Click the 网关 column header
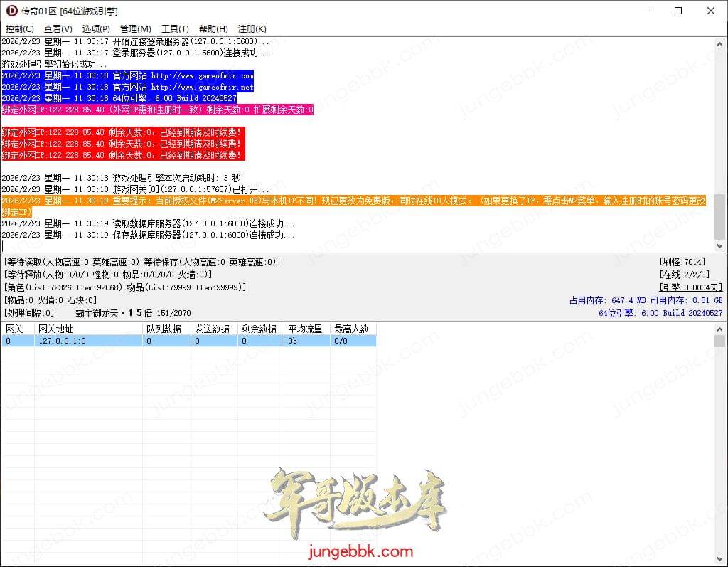The height and width of the screenshot is (567, 728). pos(17,329)
